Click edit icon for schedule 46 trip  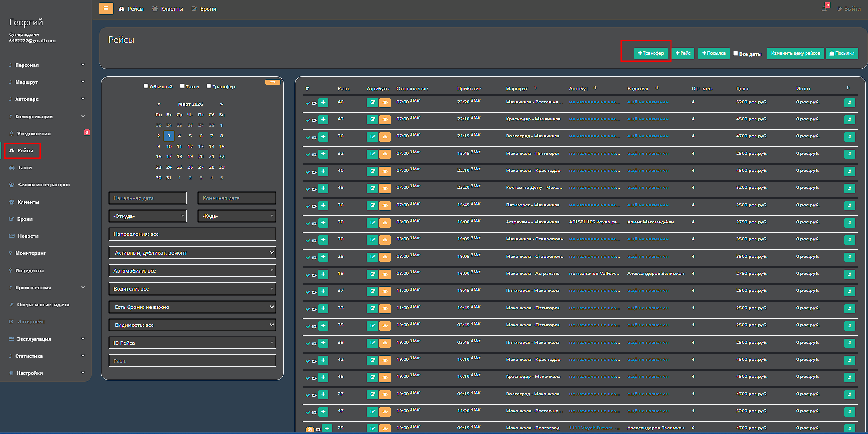[372, 103]
